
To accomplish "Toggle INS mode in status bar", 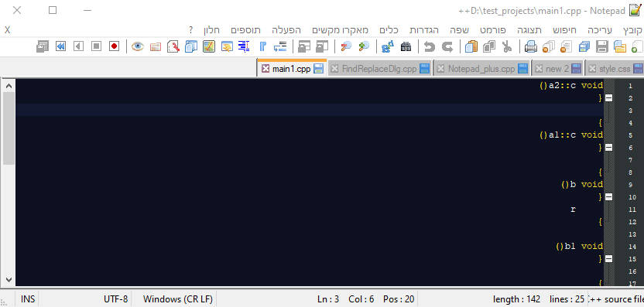I will tap(28, 299).
